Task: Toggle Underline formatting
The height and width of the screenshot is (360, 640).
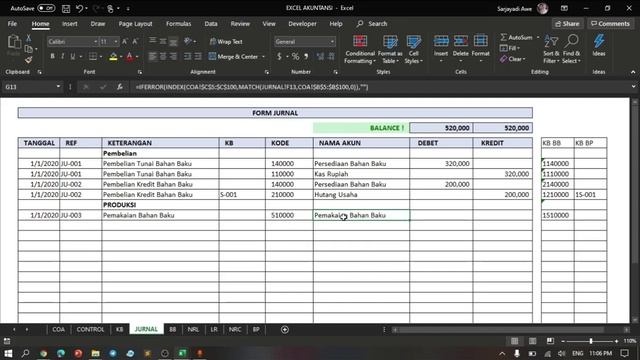Action: pos(73,56)
